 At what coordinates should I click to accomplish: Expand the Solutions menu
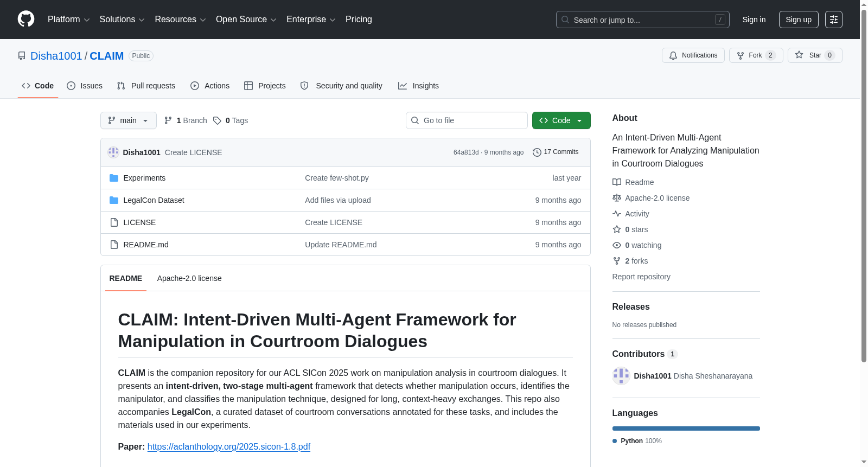pyautogui.click(x=122, y=20)
